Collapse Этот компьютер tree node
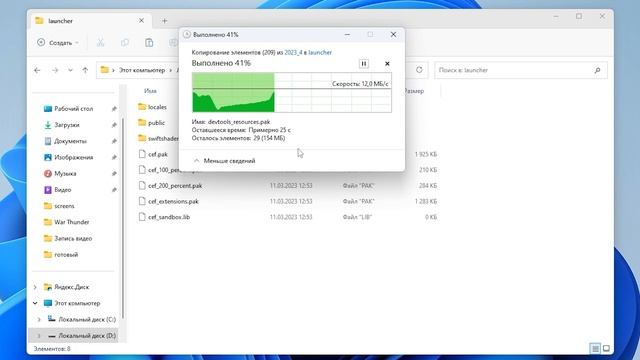640x360 pixels. (35, 303)
